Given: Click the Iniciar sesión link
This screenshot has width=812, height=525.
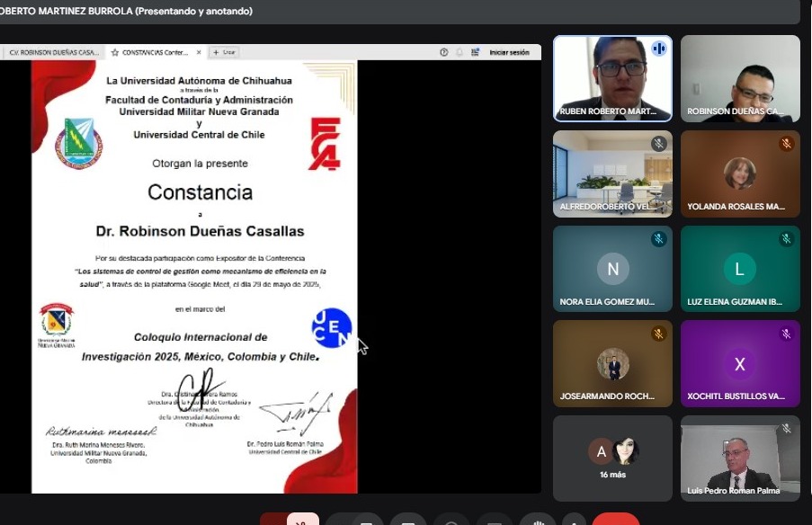Looking at the screenshot, I should pos(509,52).
